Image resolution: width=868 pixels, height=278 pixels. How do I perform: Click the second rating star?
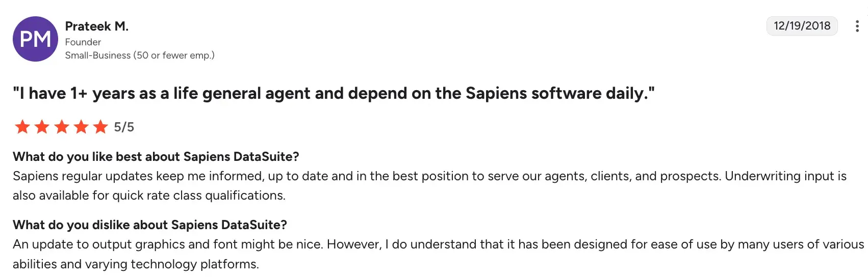42,127
